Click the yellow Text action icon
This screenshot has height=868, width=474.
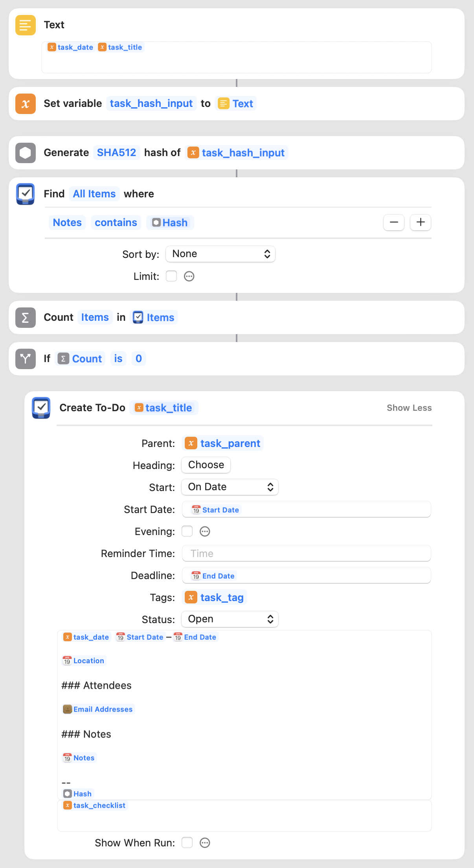[x=26, y=25]
